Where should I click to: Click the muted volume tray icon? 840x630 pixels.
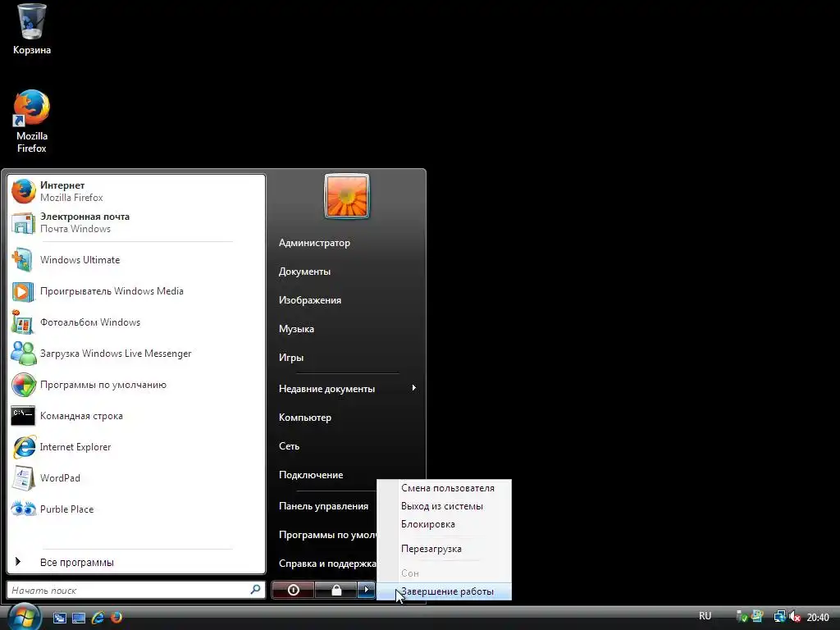794,617
